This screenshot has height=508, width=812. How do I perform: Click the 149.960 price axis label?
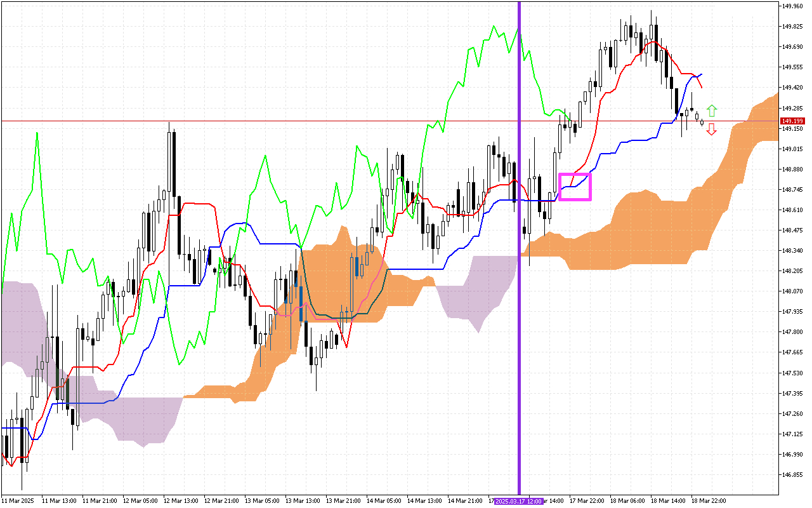point(792,6)
